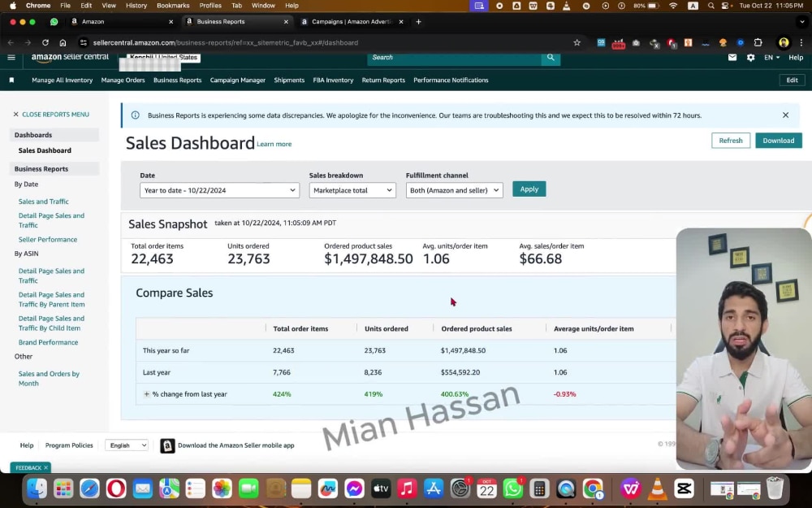Click the red 999+ extension icon

point(618,44)
